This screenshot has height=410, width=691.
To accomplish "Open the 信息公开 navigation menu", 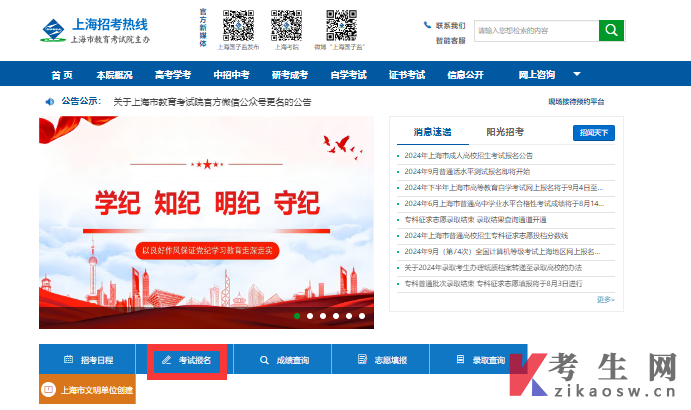I will [x=465, y=75].
